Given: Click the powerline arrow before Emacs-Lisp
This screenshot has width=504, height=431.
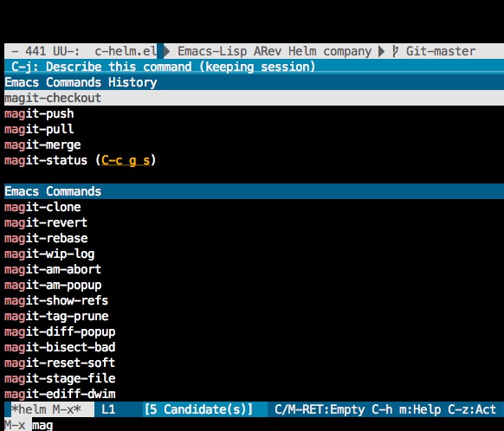Looking at the screenshot, I should point(166,51).
